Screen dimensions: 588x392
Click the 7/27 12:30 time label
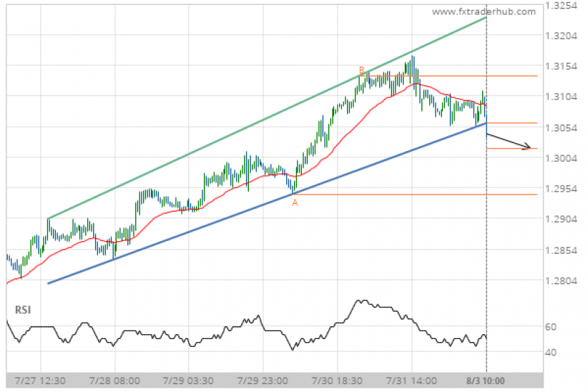(x=40, y=381)
